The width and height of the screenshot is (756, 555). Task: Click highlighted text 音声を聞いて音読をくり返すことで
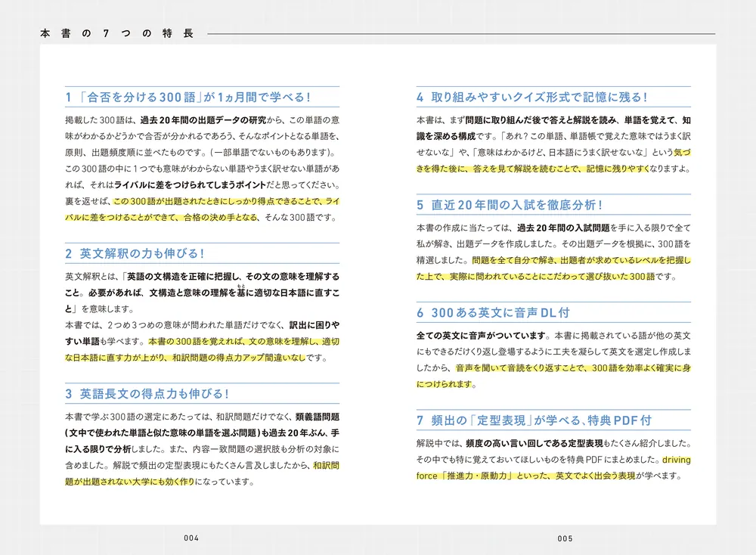click(520, 368)
